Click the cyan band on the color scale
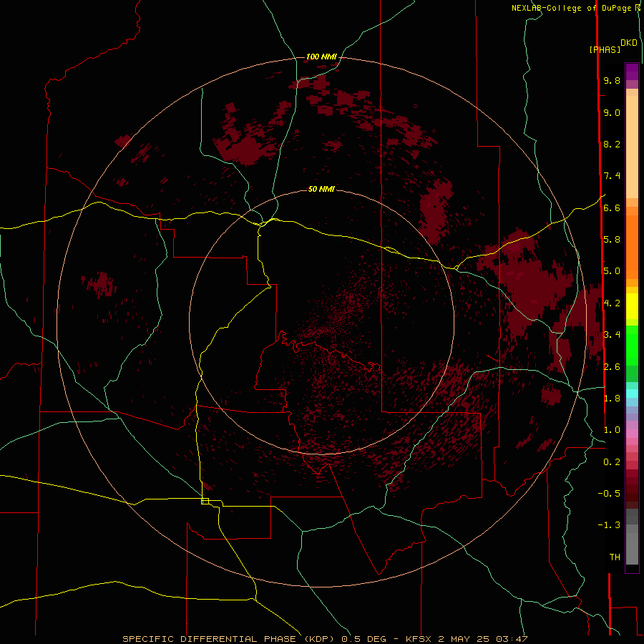The image size is (644, 644). [x=632, y=394]
